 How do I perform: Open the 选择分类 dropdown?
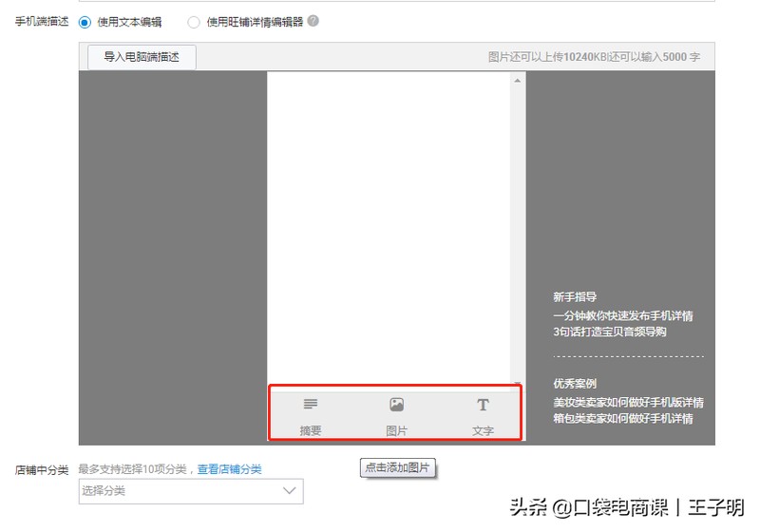tap(191, 491)
